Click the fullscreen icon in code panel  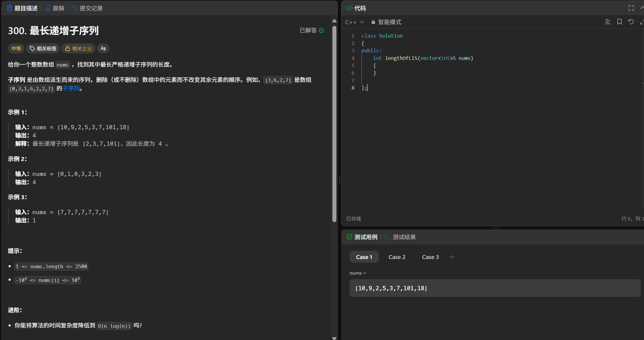(x=631, y=8)
